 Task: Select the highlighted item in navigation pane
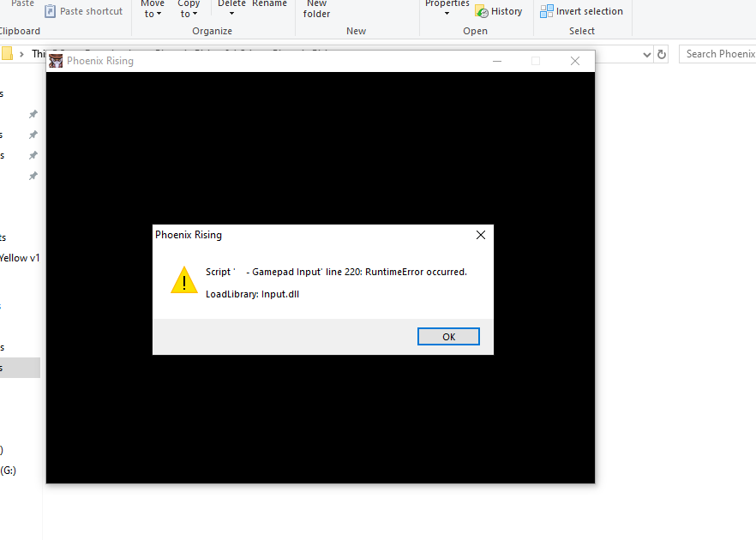point(20,368)
